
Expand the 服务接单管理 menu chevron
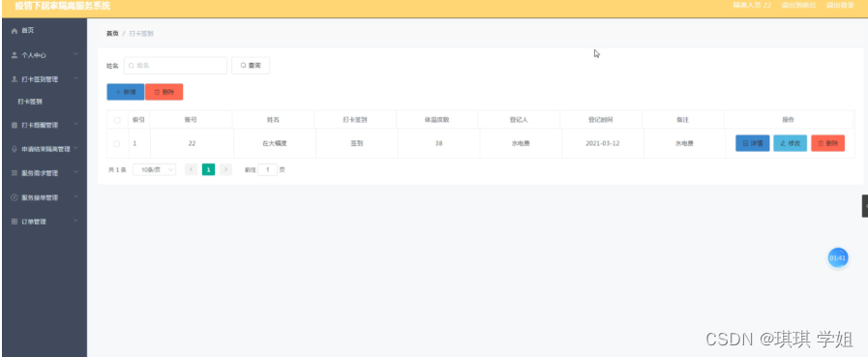tap(75, 197)
